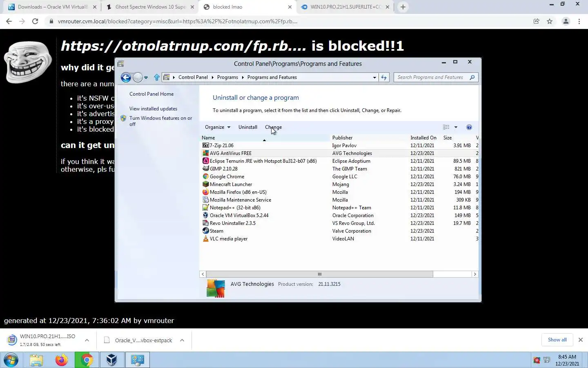Sort list by Publisher column header
Viewport: 588px width, 368px height.
[369, 138]
